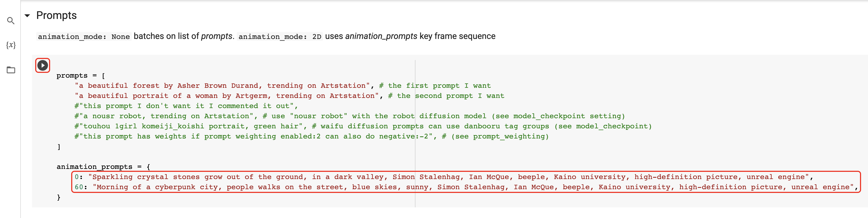The height and width of the screenshot is (218, 868).
Task: Click the 'a beautiful forest' prompt line
Action: [x=283, y=86]
